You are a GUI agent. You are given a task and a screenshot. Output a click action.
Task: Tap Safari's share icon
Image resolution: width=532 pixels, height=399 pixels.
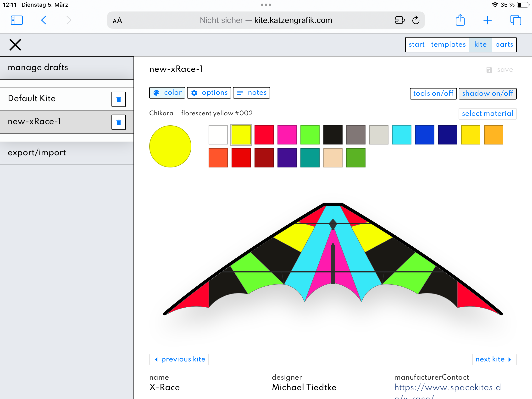tap(460, 20)
